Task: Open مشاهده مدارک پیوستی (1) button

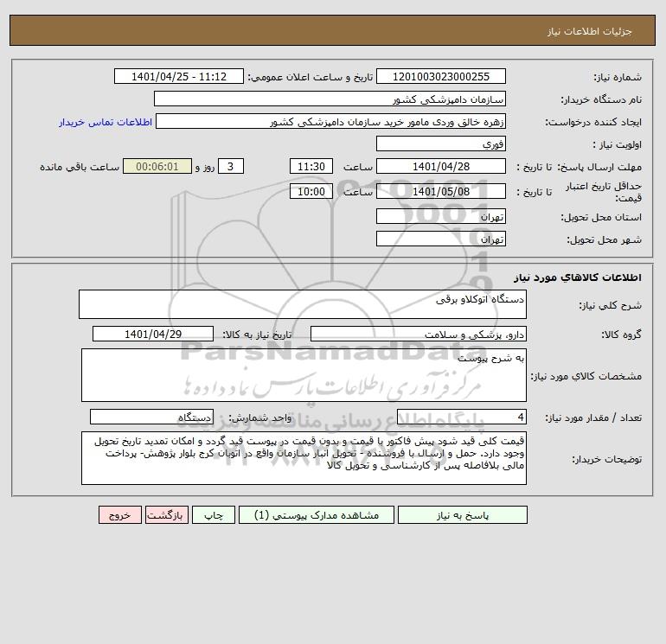Action: (317, 515)
